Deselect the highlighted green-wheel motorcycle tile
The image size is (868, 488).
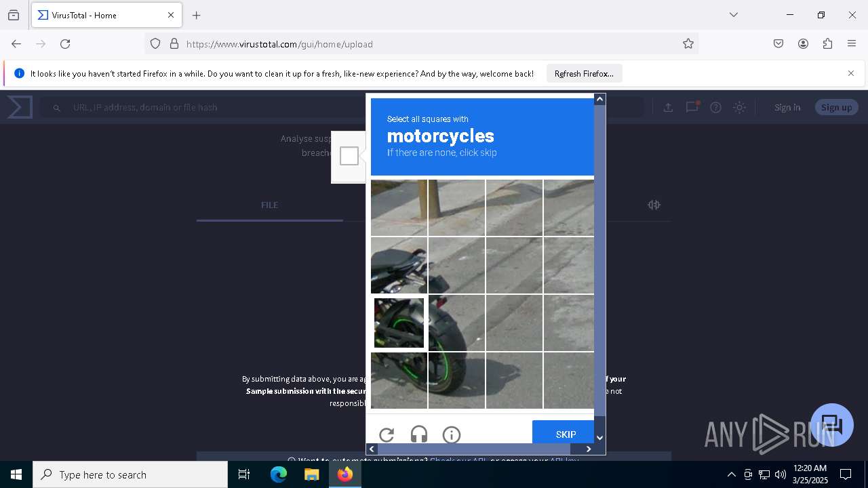399,323
